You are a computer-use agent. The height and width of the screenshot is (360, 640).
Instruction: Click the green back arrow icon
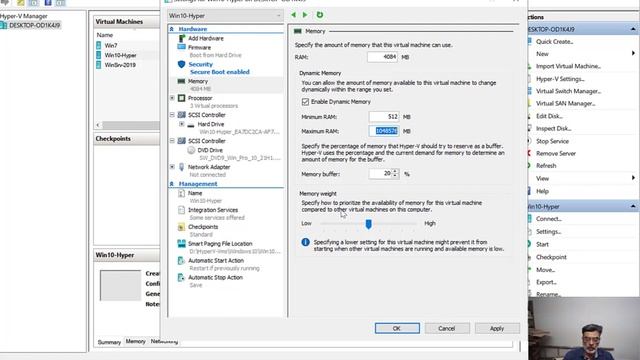(293, 15)
